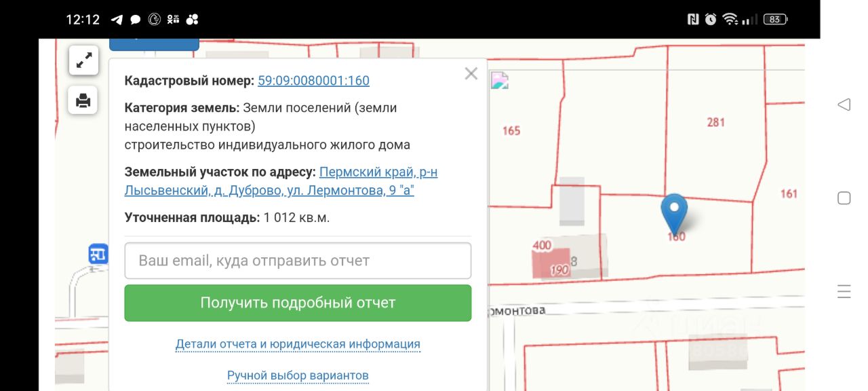Click the broken image icon on map
Screen dimensions: 868x391
[x=500, y=81]
